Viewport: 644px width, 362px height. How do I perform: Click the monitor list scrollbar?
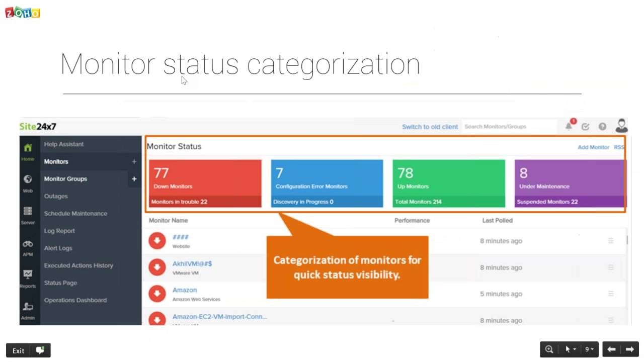[627, 239]
